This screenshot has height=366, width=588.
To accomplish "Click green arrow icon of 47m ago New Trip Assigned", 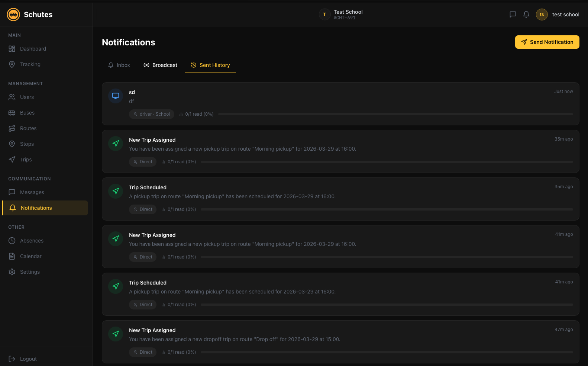I will click(116, 334).
